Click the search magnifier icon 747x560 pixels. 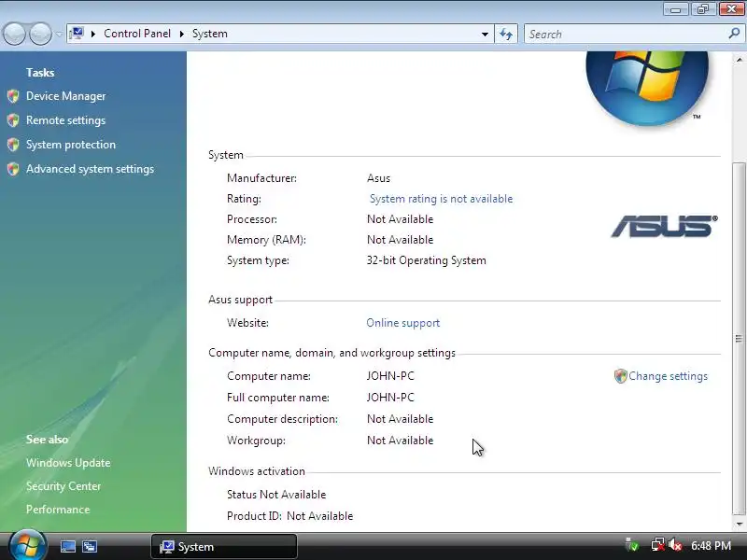click(x=734, y=34)
